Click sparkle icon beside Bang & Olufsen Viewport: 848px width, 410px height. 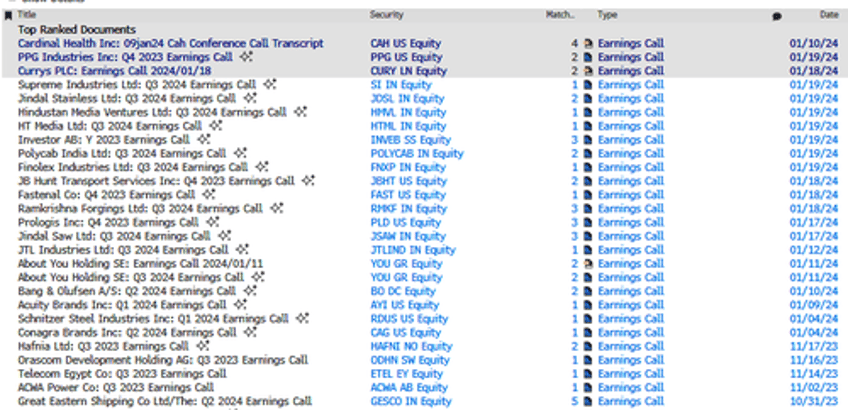(x=250, y=291)
